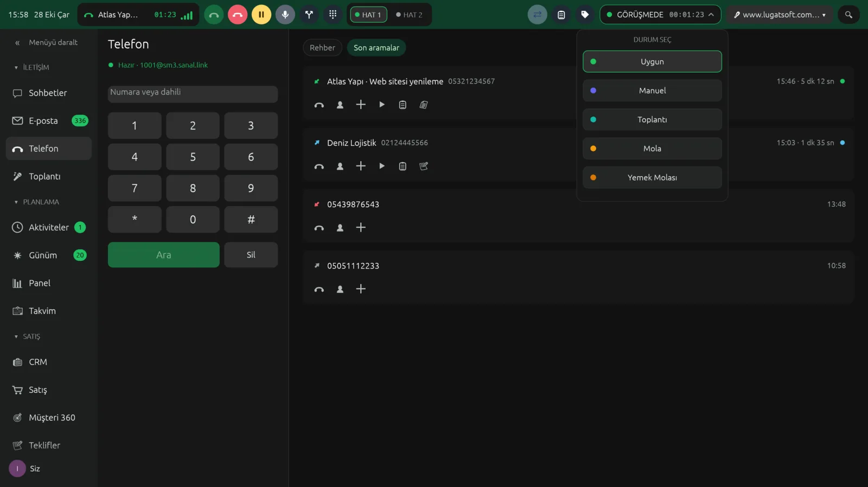Open E-posta in the sidebar
The width and height of the screenshot is (868, 487).
pyautogui.click(x=49, y=120)
